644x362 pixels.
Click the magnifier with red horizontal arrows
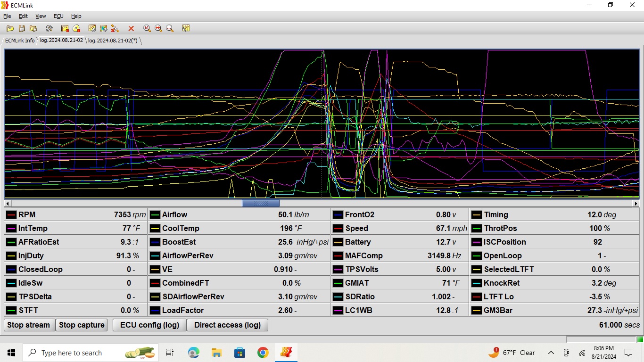pyautogui.click(x=158, y=28)
